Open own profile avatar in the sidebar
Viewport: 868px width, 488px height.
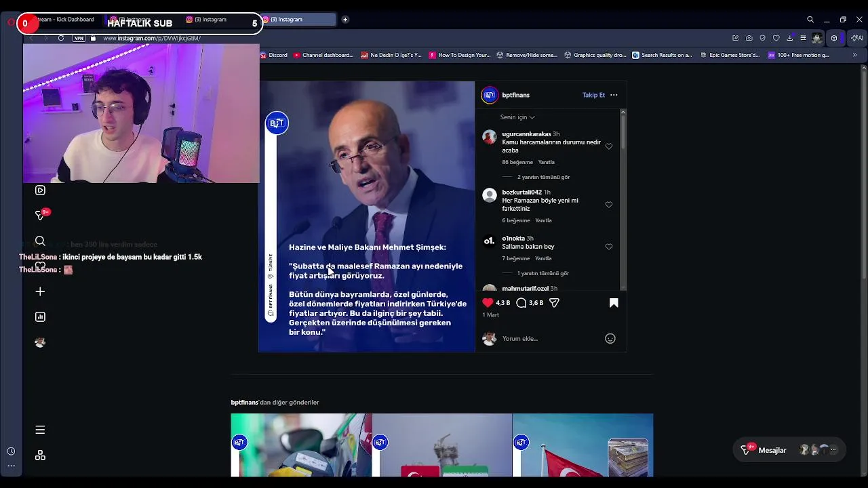(40, 342)
